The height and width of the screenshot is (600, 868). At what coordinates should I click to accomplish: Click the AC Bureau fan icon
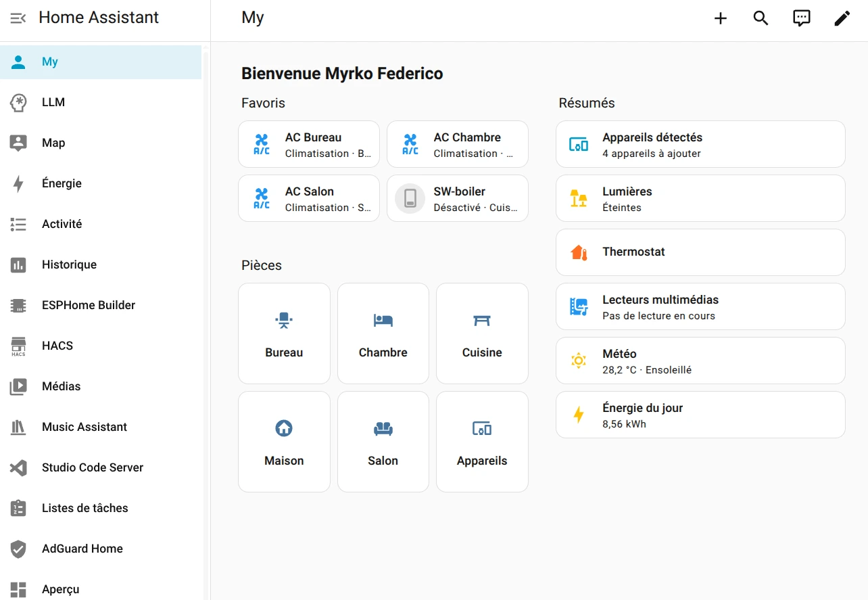pos(262,144)
